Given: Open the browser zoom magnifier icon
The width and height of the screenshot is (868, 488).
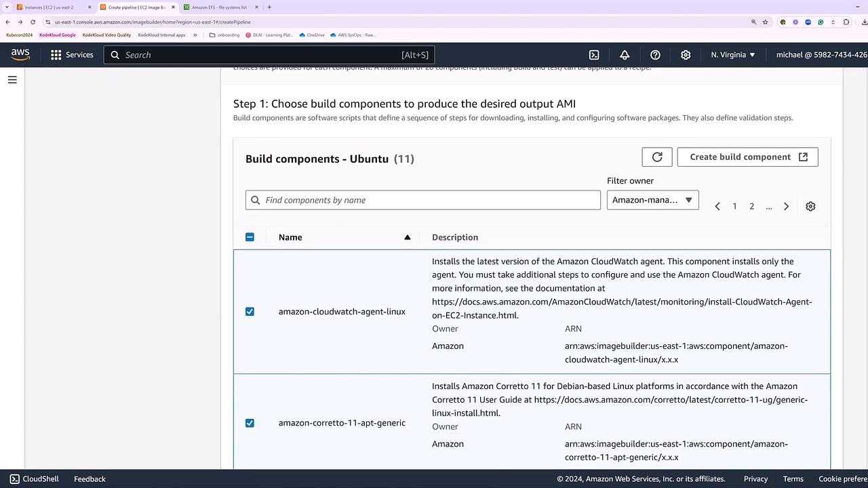Looking at the screenshot, I should pyautogui.click(x=753, y=22).
